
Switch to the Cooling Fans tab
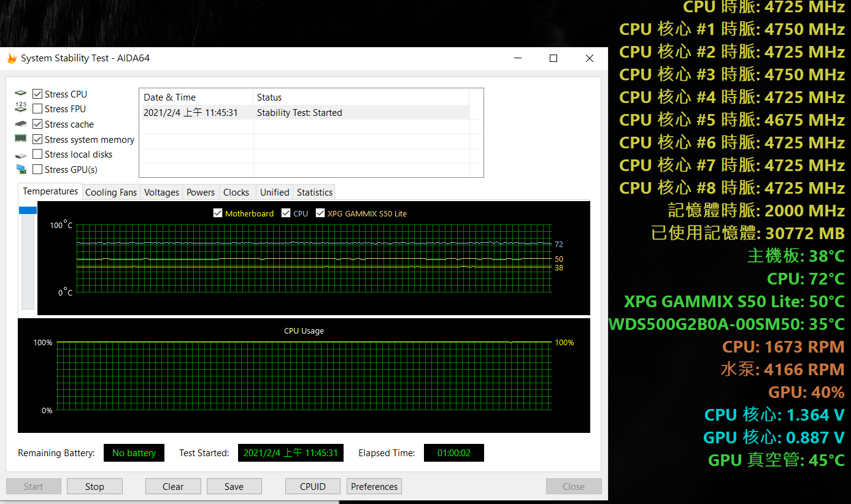click(111, 193)
